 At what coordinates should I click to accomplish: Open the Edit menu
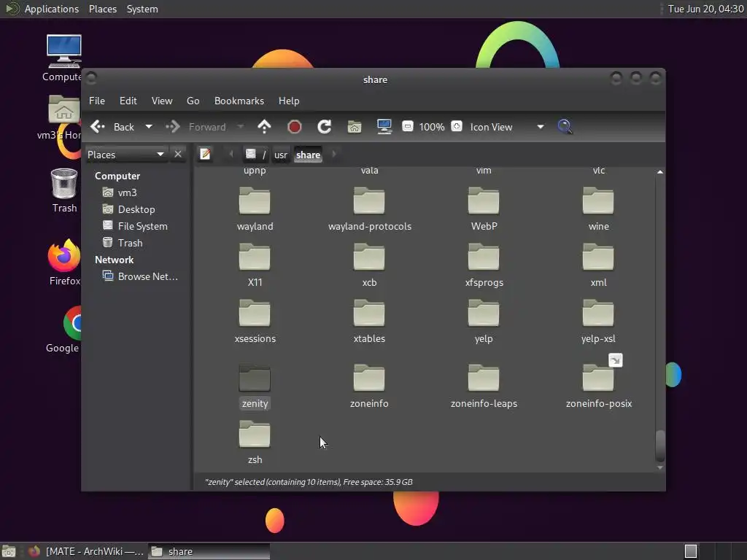(128, 101)
